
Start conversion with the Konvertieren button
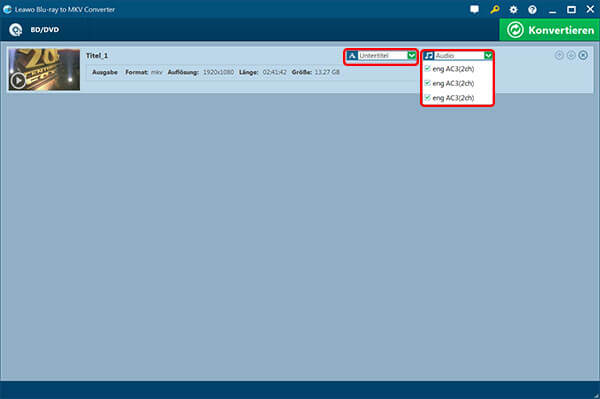549,30
